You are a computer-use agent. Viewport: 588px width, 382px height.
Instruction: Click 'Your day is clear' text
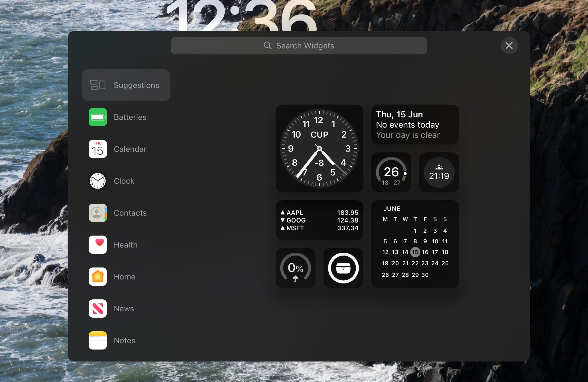408,135
